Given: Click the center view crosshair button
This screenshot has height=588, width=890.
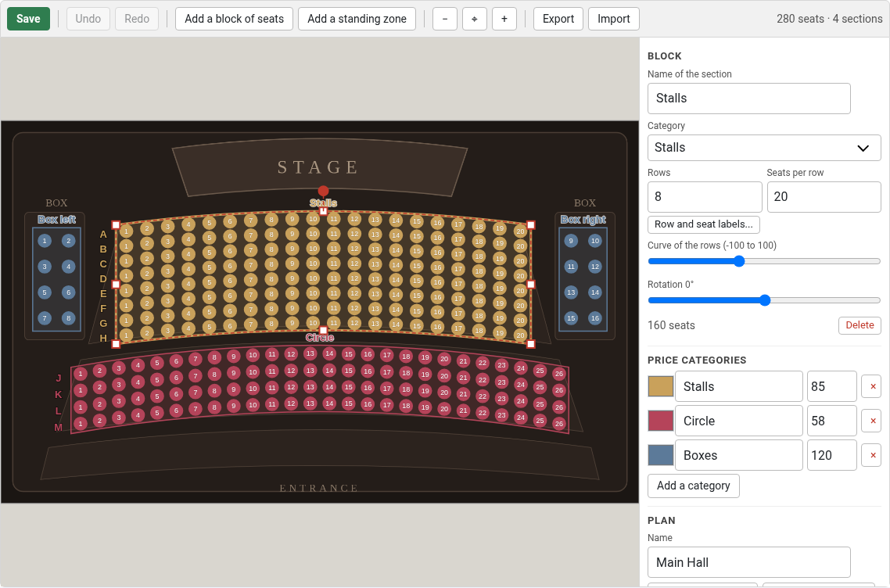Looking at the screenshot, I should pyautogui.click(x=475, y=19).
